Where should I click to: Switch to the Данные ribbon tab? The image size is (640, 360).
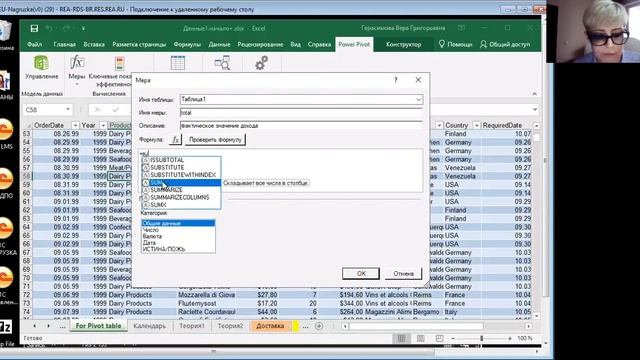219,44
